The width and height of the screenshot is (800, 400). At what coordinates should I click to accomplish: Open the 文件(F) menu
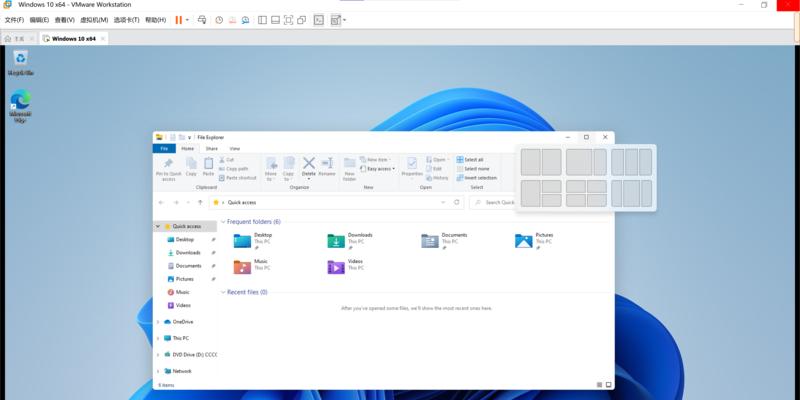[x=14, y=20]
